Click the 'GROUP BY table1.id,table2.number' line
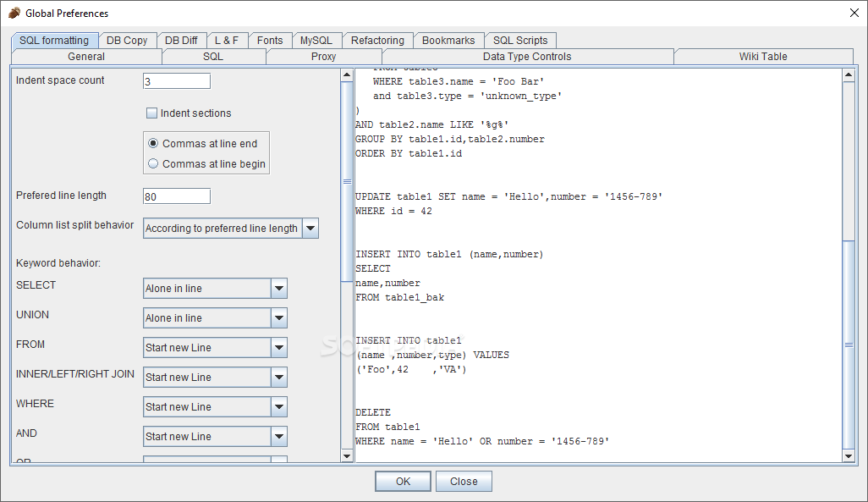Viewport: 868px width, 502px height. (x=450, y=139)
